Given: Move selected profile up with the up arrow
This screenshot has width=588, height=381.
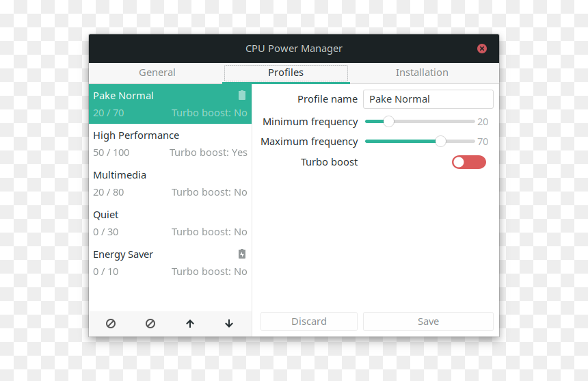Looking at the screenshot, I should [190, 324].
